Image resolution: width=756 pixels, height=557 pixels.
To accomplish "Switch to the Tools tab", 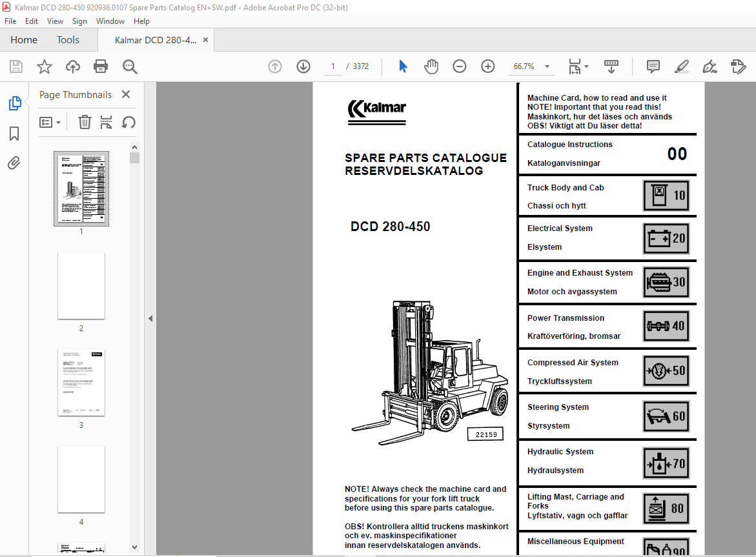I will coord(68,40).
